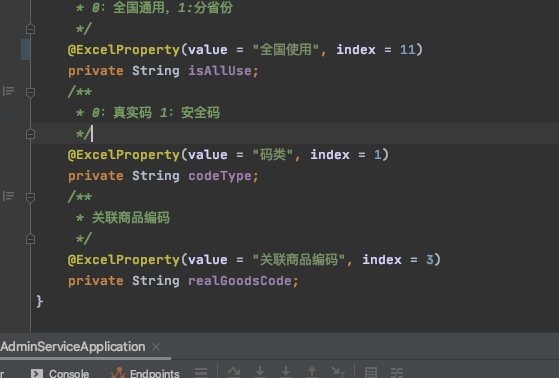Click the Step Over debug icon
This screenshot has height=378, width=559.
234,372
